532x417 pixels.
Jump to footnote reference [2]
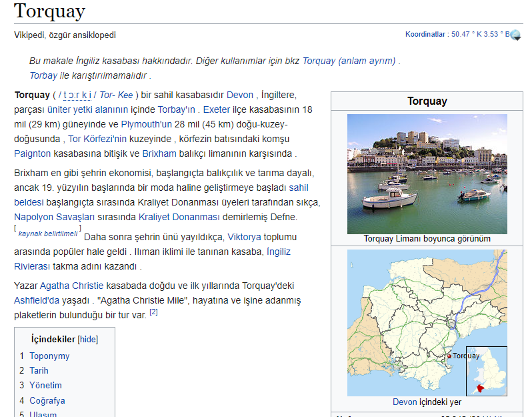coord(154,312)
